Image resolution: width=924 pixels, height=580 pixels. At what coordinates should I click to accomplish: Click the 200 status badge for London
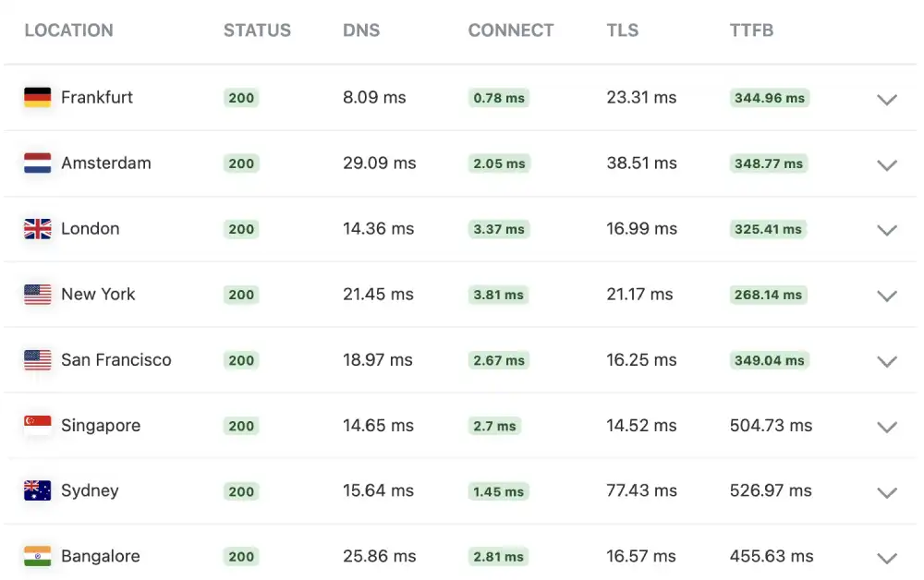click(240, 229)
